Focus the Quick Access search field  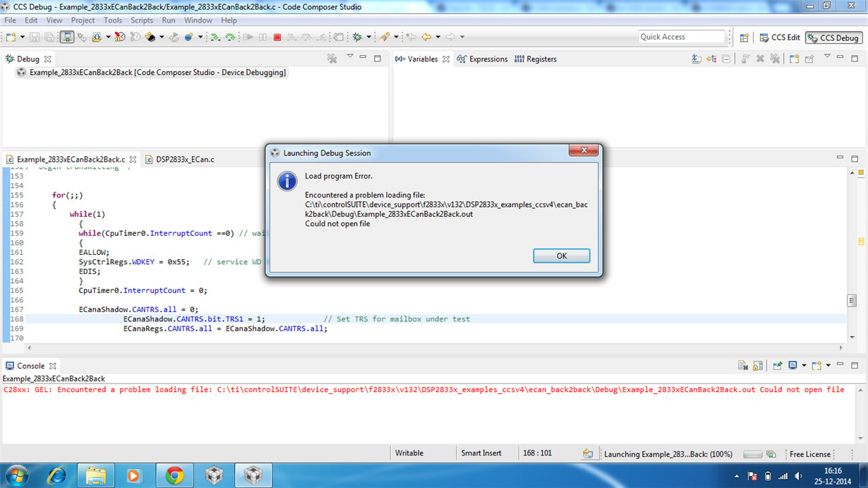pyautogui.click(x=682, y=37)
